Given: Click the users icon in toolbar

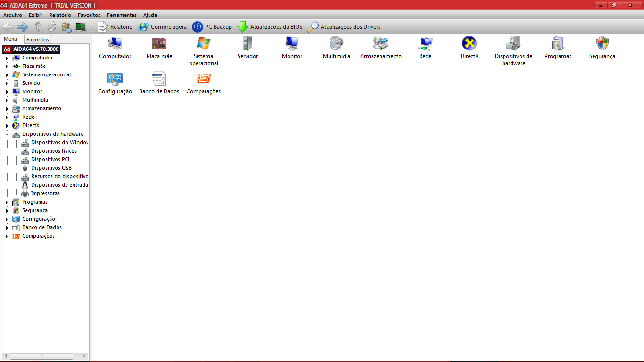Looking at the screenshot, I should pyautogui.click(x=66, y=27).
